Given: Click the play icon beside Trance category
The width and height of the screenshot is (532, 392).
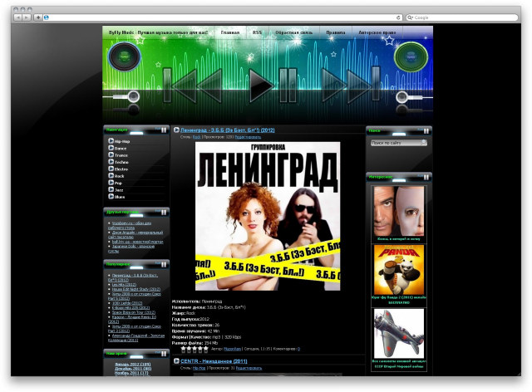Looking at the screenshot, I should click(x=111, y=155).
